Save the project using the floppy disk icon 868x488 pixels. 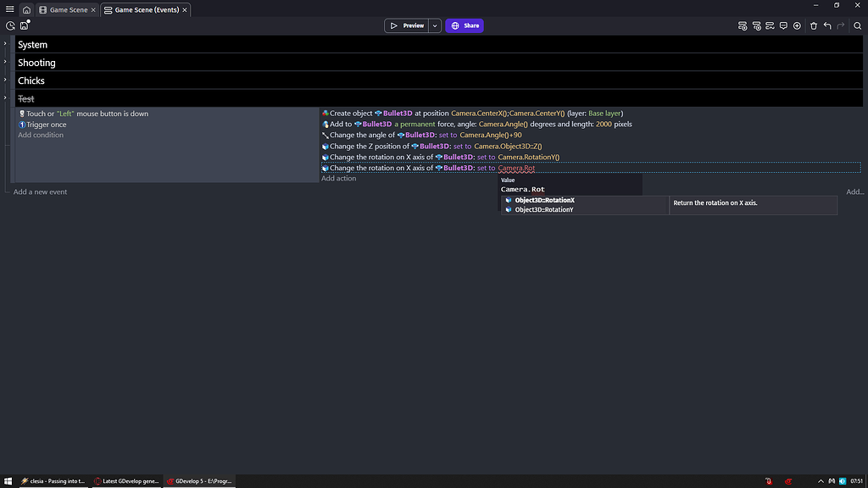pos(24,25)
